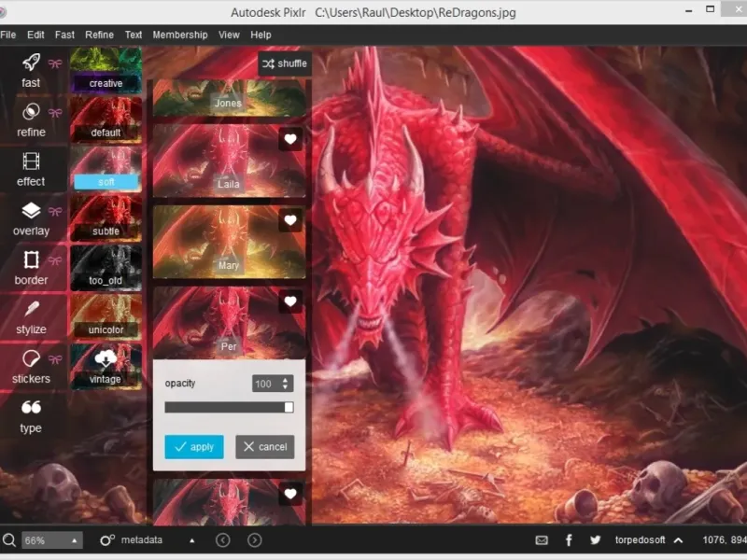Click the opacity value field
Screen dimensions: 747x560
click(266, 384)
